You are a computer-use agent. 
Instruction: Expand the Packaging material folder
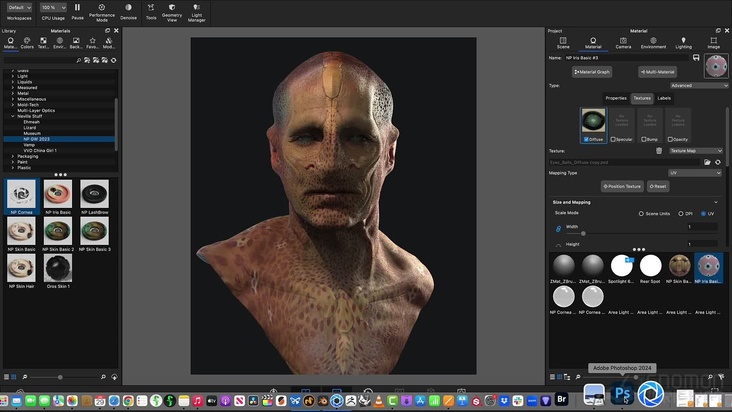(13, 156)
